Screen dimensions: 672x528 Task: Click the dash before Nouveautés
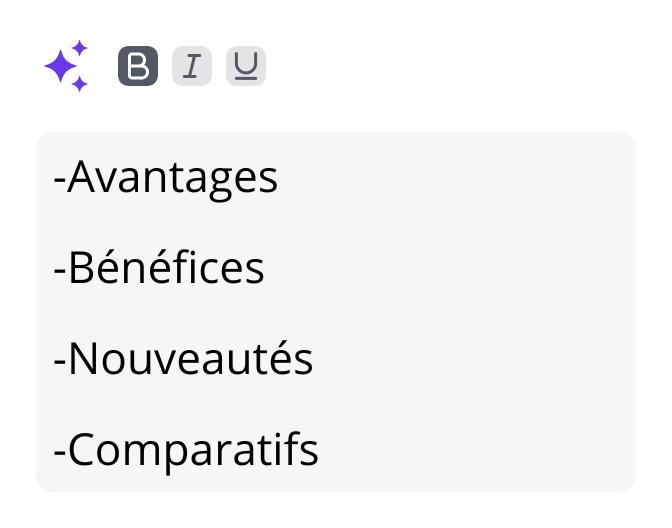tap(60, 361)
